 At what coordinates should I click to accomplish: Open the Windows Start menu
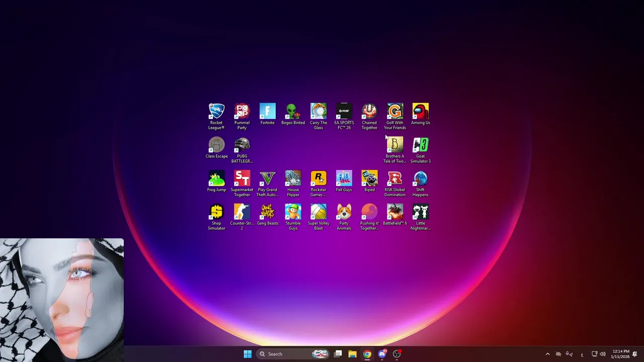(x=248, y=354)
